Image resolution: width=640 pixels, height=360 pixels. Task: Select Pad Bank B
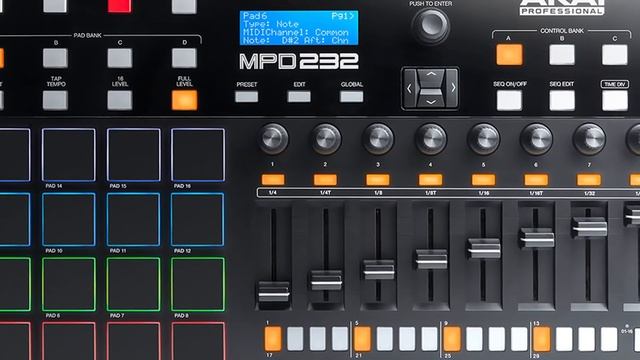click(x=55, y=58)
